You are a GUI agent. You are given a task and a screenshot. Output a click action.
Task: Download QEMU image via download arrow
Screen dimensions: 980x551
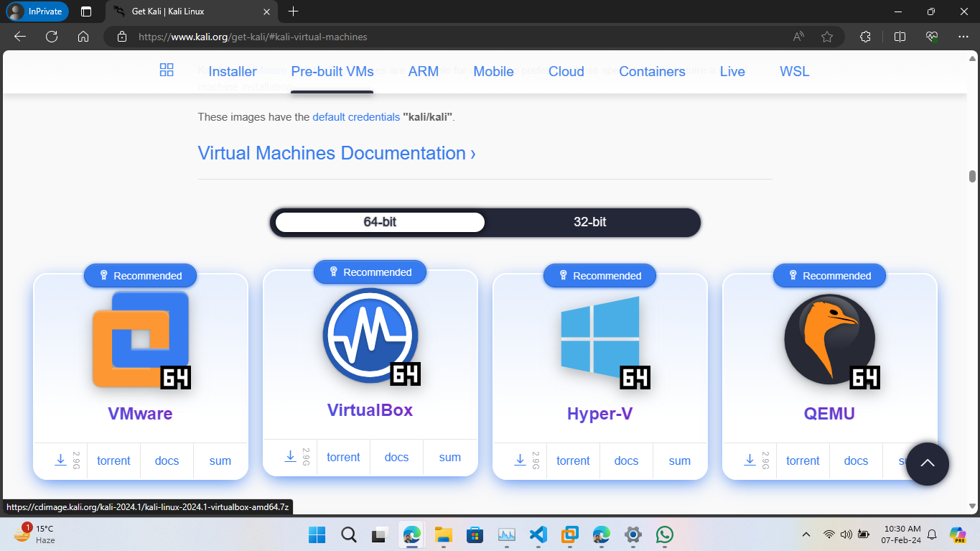click(750, 460)
